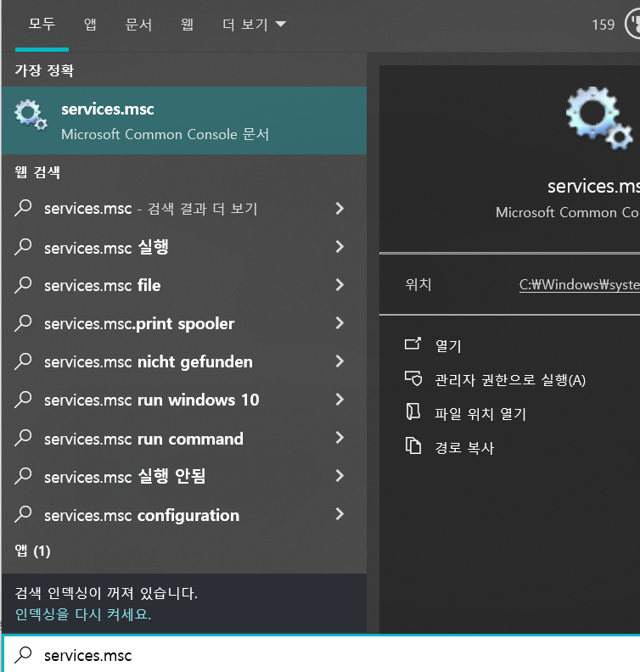Click '인덱싱을 다시 켜세요.' link

pyautogui.click(x=83, y=614)
